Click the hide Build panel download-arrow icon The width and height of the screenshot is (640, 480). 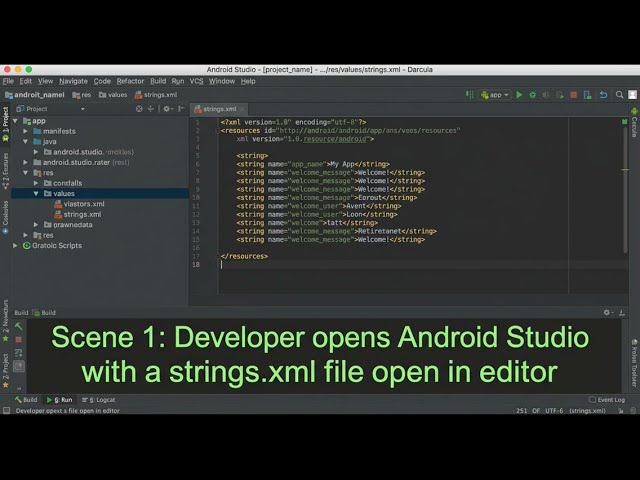(622, 312)
